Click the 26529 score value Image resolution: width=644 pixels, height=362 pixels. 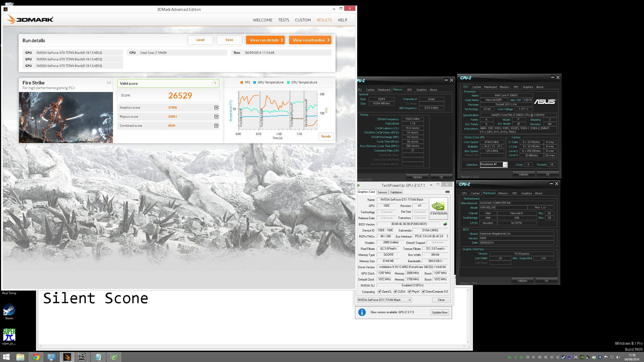tap(180, 96)
